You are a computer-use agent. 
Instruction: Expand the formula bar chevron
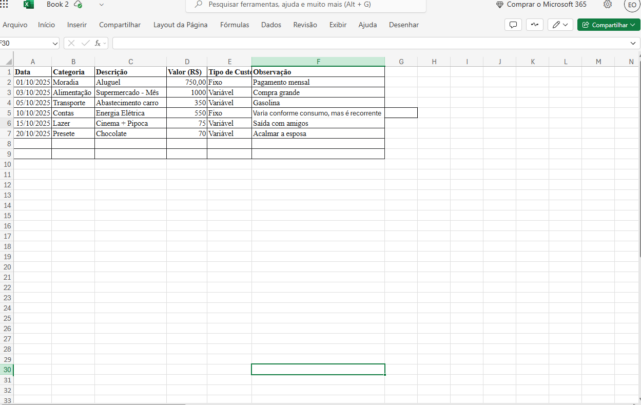[x=633, y=43]
